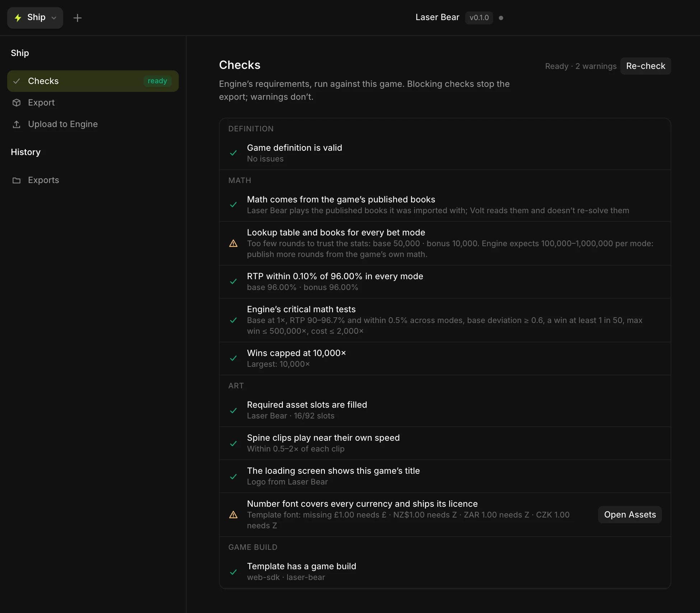The height and width of the screenshot is (613, 700).
Task: Click the checkmark icon beside Checks
Action: [17, 81]
